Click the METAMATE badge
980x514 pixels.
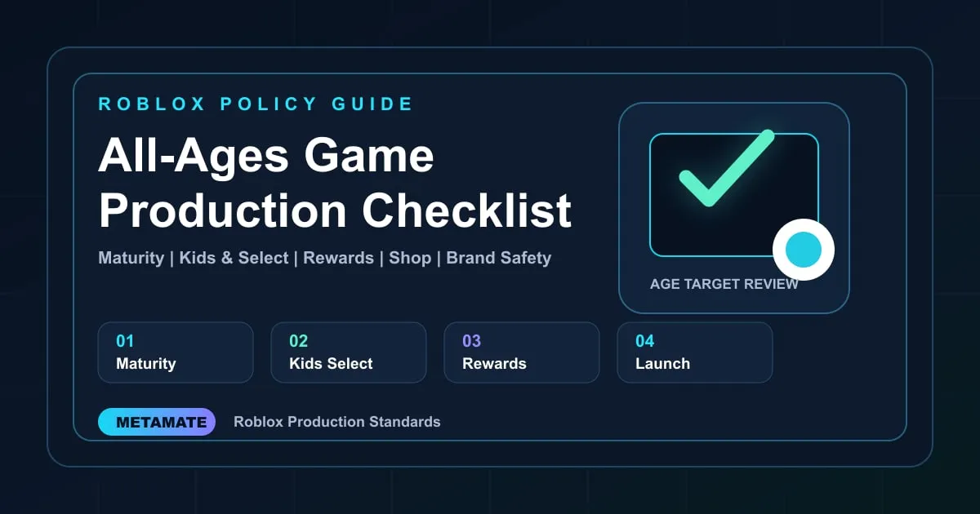pos(157,422)
